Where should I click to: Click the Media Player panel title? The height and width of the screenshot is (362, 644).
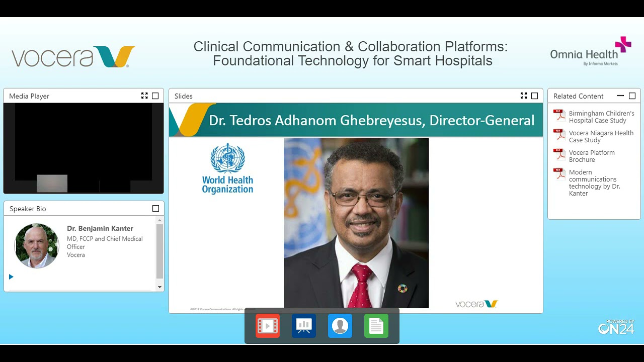(x=29, y=96)
